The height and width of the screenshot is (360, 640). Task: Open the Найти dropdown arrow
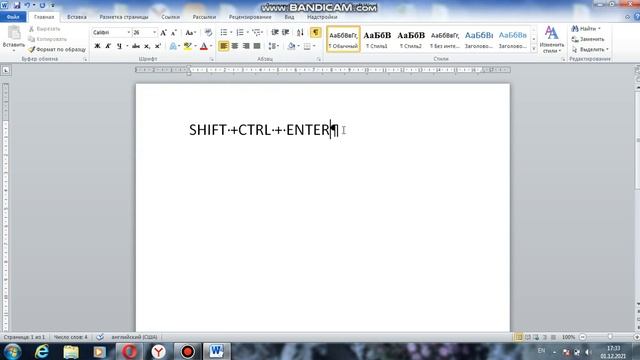point(599,29)
